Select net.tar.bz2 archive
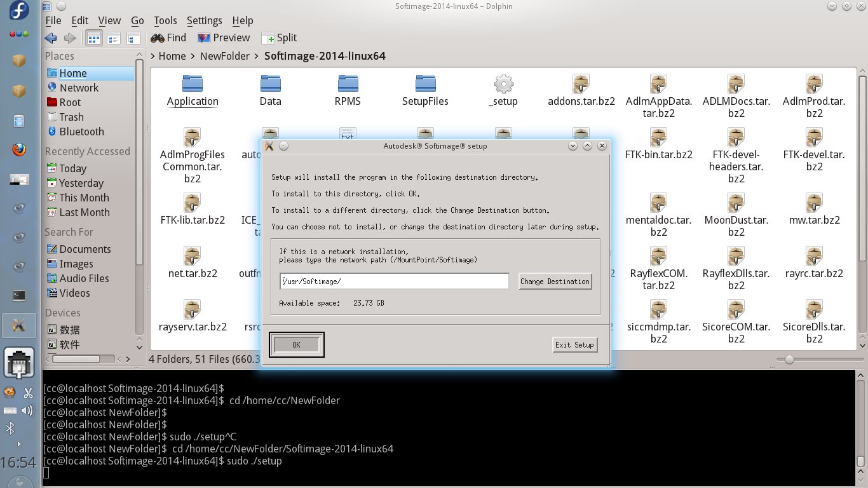The image size is (868, 488). coord(193,264)
